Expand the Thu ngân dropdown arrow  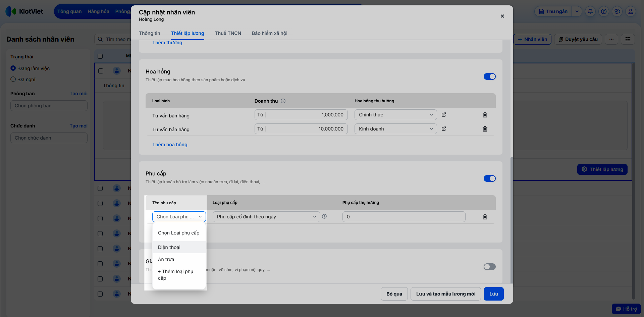(577, 11)
